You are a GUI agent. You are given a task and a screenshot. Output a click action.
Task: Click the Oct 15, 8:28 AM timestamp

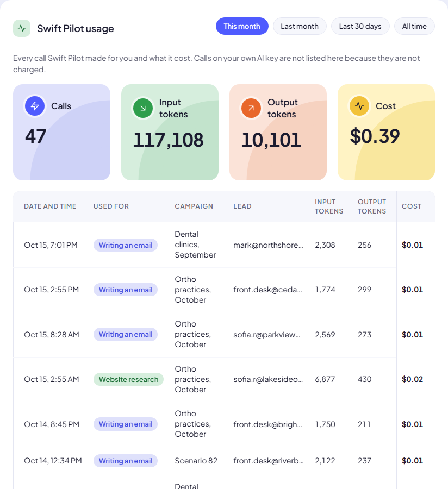point(52,335)
